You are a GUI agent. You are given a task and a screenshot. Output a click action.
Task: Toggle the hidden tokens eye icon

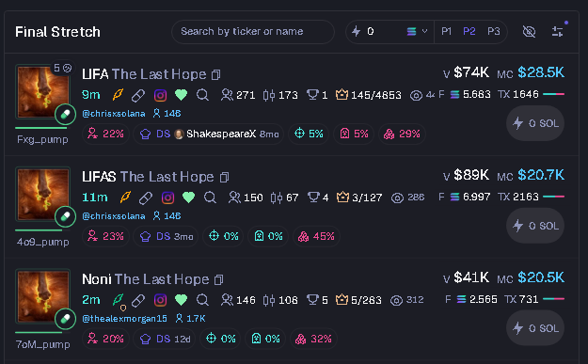[529, 32]
